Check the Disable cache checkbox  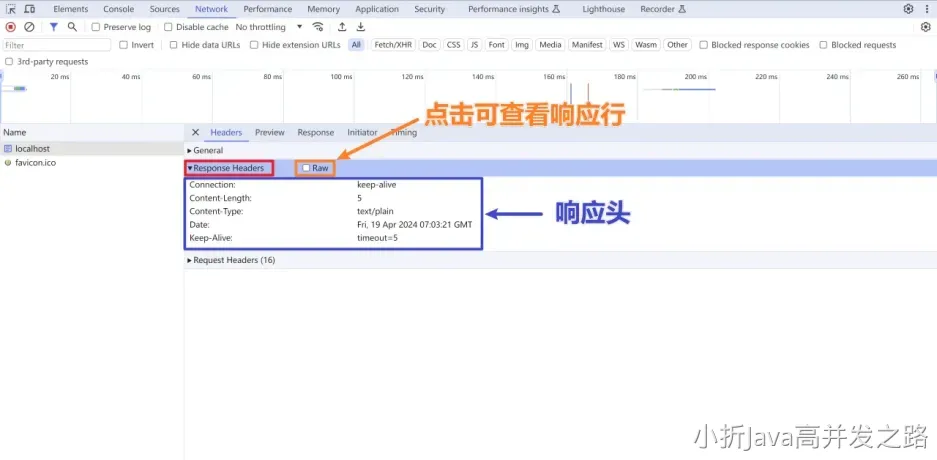click(x=168, y=27)
